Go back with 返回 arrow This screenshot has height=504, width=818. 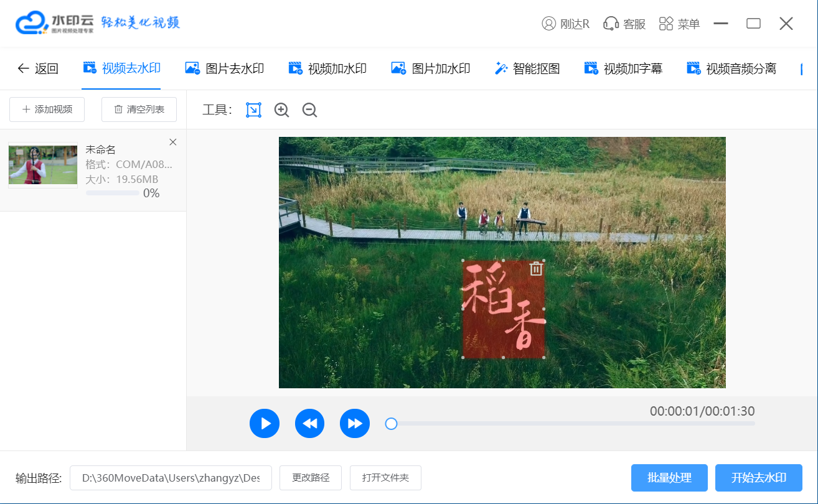pos(38,68)
